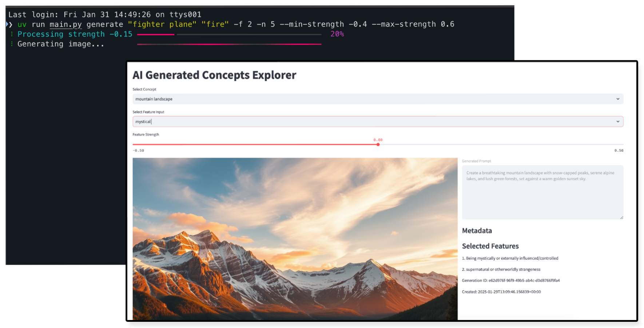Click the chevron on the mountain landscape selector
The width and height of the screenshot is (644, 328).
click(617, 99)
